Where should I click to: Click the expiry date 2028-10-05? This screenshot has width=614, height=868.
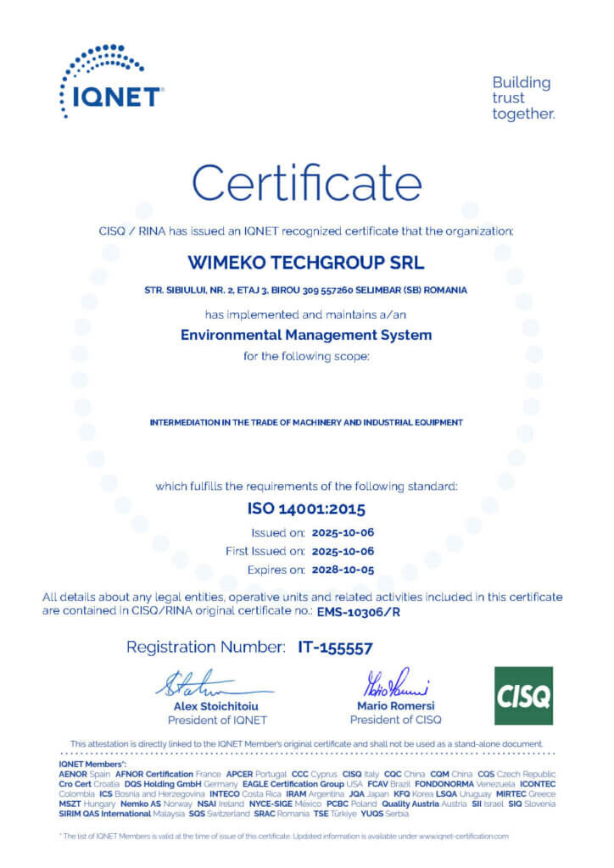tap(343, 570)
